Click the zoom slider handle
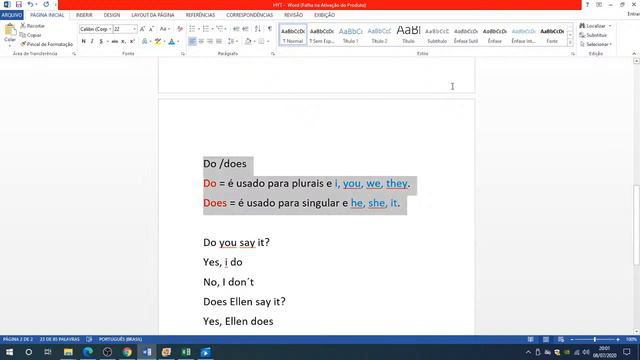This screenshot has height=360, width=640. click(x=595, y=339)
